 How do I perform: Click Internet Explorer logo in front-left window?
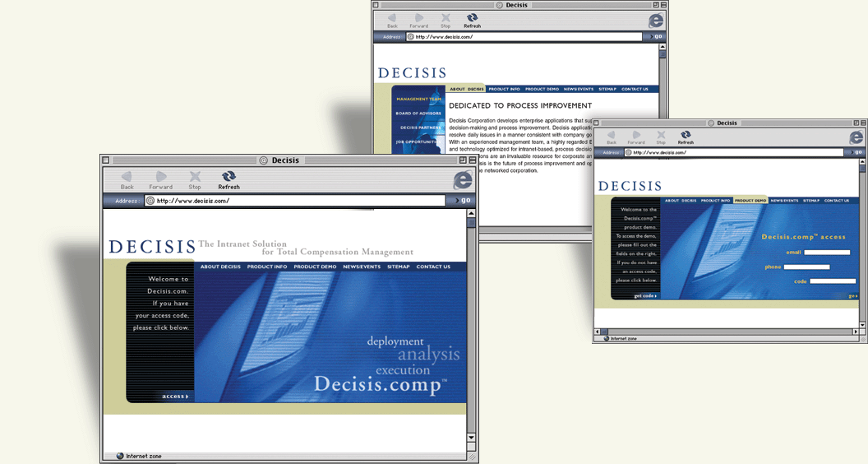coord(463,180)
